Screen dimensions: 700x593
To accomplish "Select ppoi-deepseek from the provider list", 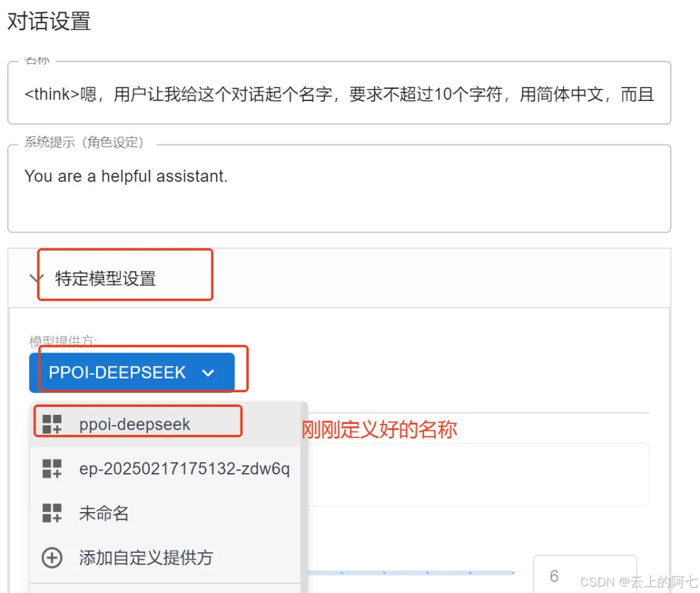I will 165,424.
